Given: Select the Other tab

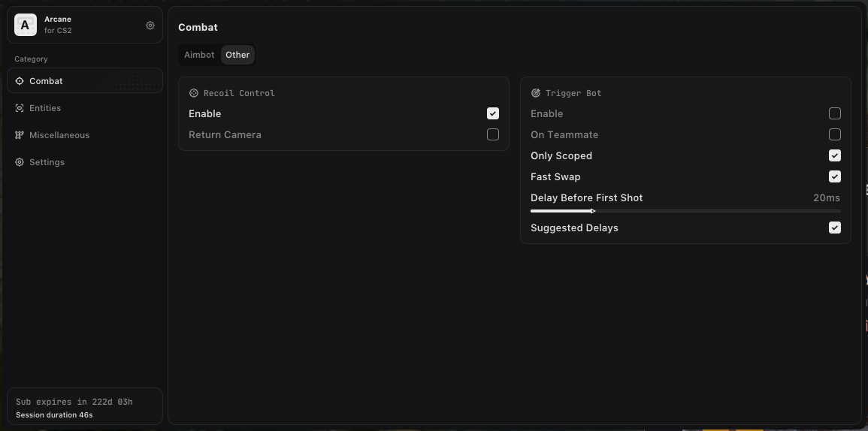Looking at the screenshot, I should click(237, 55).
